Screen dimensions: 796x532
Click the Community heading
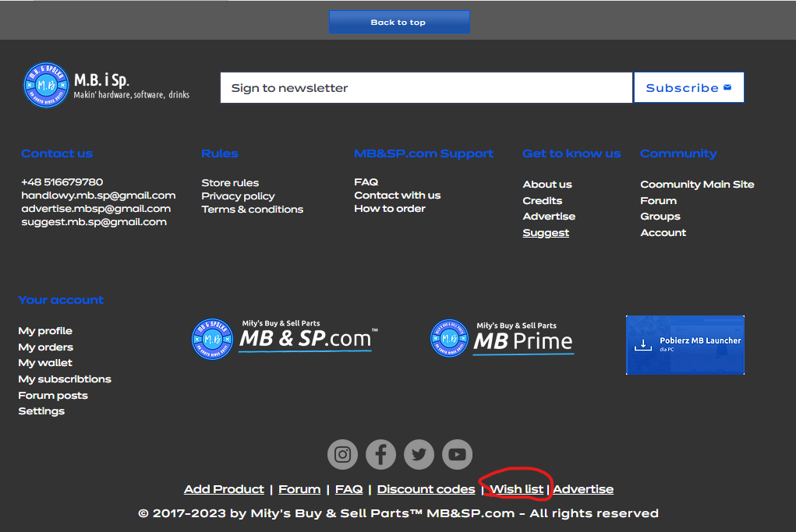pyautogui.click(x=678, y=153)
